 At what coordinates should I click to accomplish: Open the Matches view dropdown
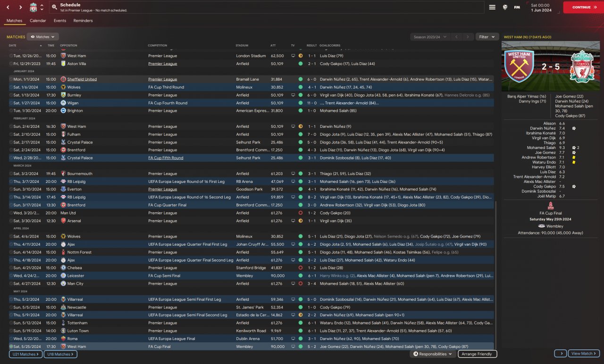tap(43, 37)
